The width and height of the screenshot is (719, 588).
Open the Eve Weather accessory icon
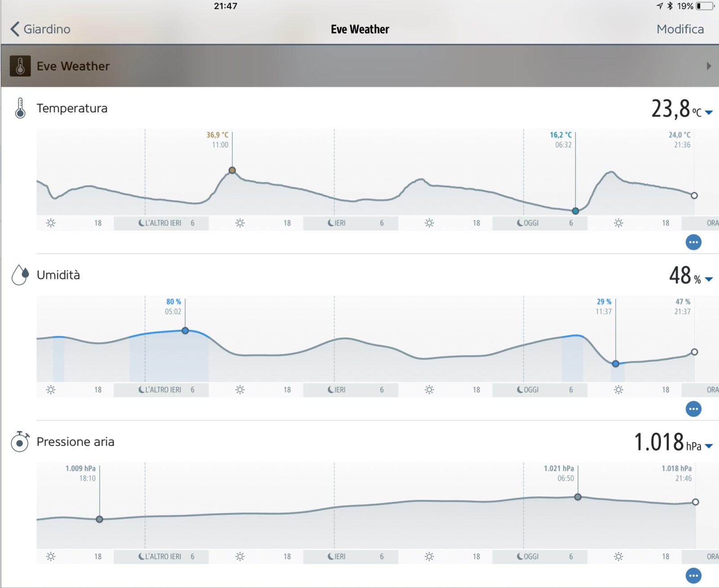(20, 66)
